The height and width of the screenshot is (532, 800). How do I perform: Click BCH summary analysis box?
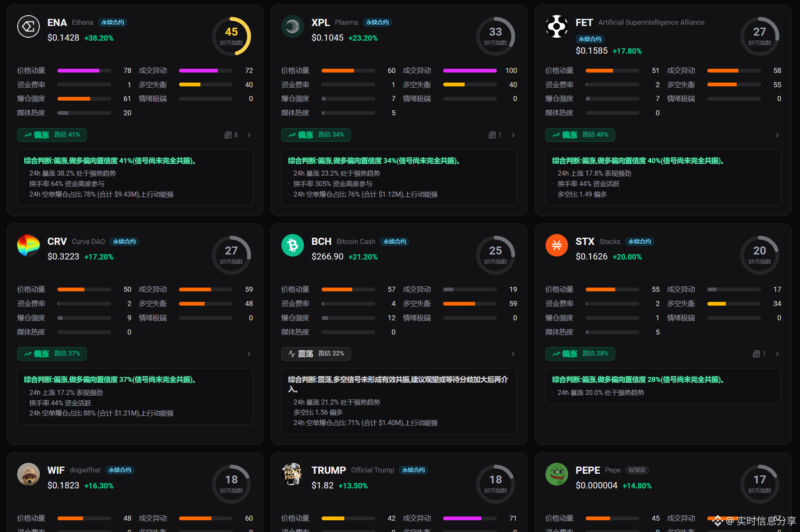[399, 401]
